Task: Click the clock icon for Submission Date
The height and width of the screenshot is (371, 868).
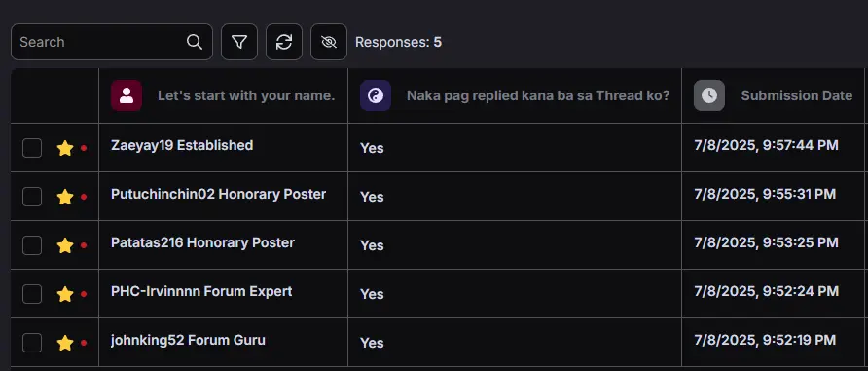Action: point(709,95)
